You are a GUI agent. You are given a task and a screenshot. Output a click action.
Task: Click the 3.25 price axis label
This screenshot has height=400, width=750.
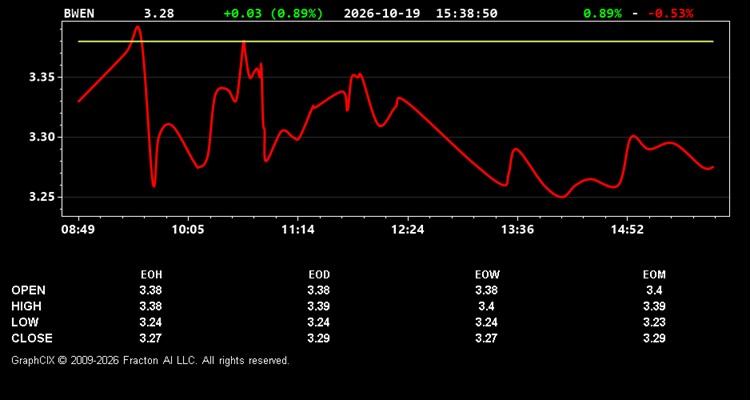click(x=41, y=197)
